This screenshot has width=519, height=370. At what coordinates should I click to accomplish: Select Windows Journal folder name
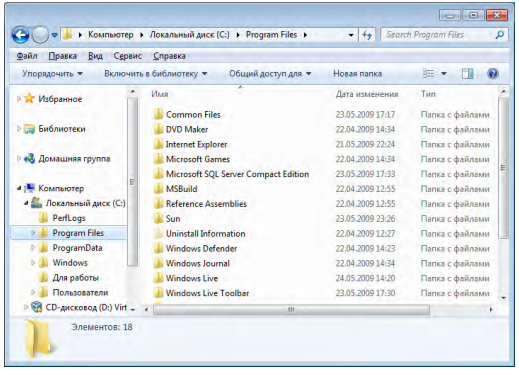[x=198, y=263]
